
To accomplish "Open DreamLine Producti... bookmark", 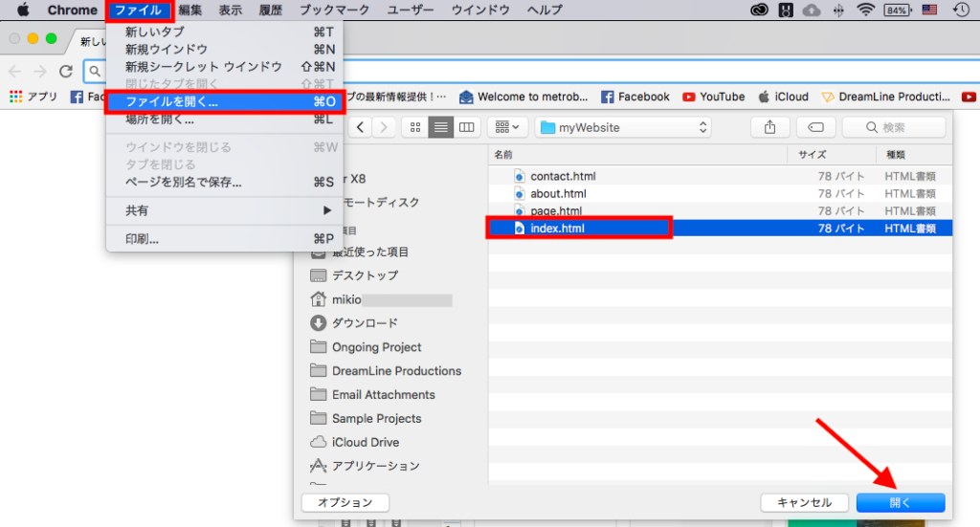I will coord(885,97).
